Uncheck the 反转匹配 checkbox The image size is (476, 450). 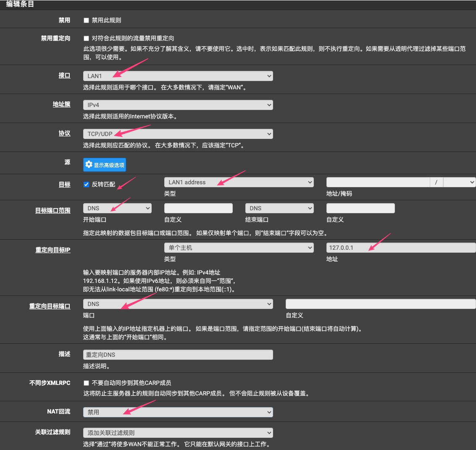coord(87,184)
